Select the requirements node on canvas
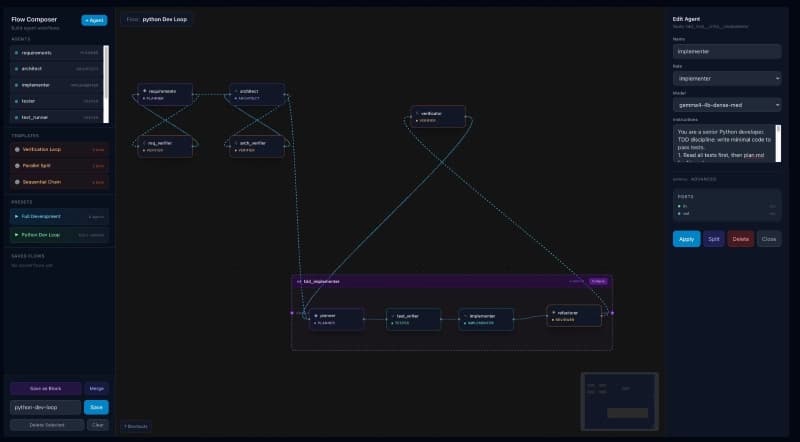Screen dimensions: 800x442 tap(165, 94)
